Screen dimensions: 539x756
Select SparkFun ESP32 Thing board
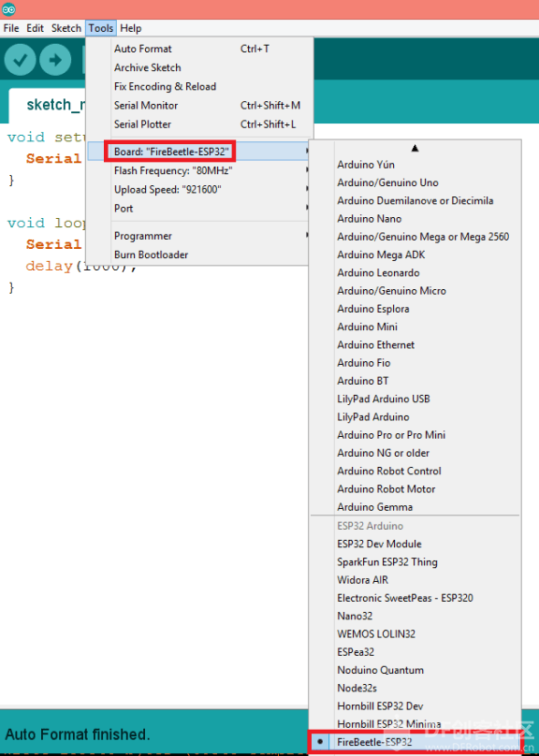[x=415, y=561]
